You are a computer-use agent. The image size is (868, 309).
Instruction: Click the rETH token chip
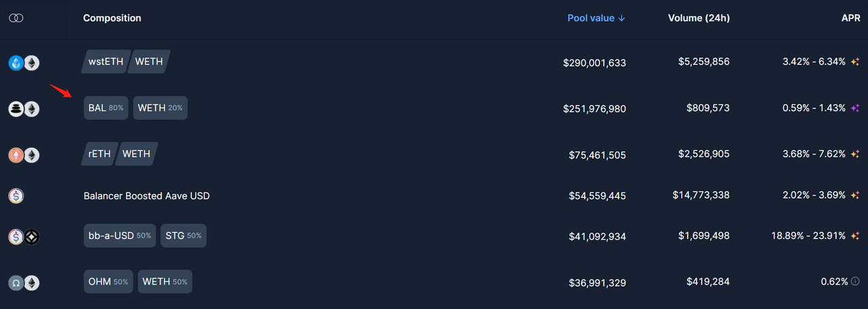(x=100, y=154)
